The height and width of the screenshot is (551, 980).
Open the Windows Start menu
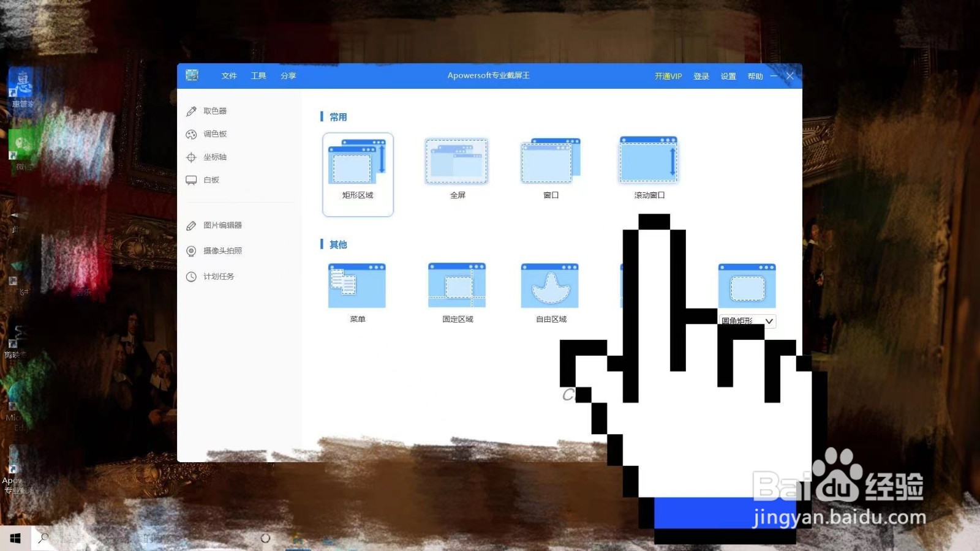coord(15,538)
